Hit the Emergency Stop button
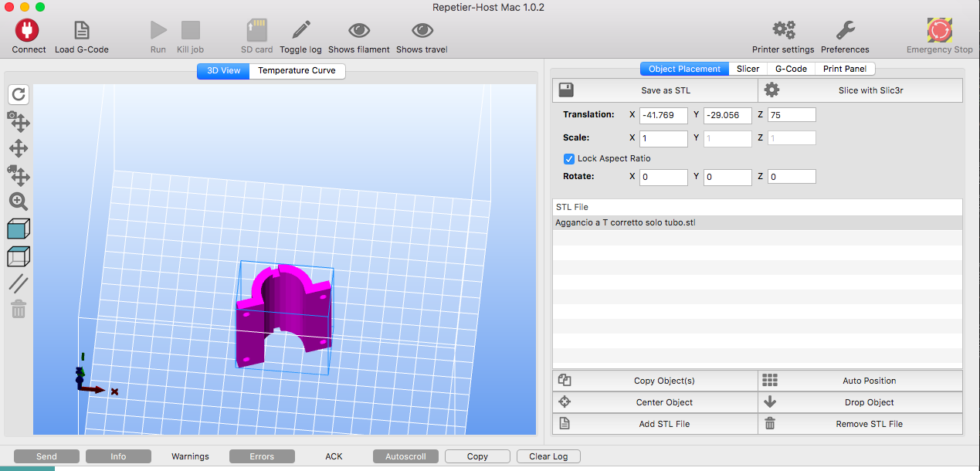This screenshot has width=980, height=471. click(x=939, y=30)
